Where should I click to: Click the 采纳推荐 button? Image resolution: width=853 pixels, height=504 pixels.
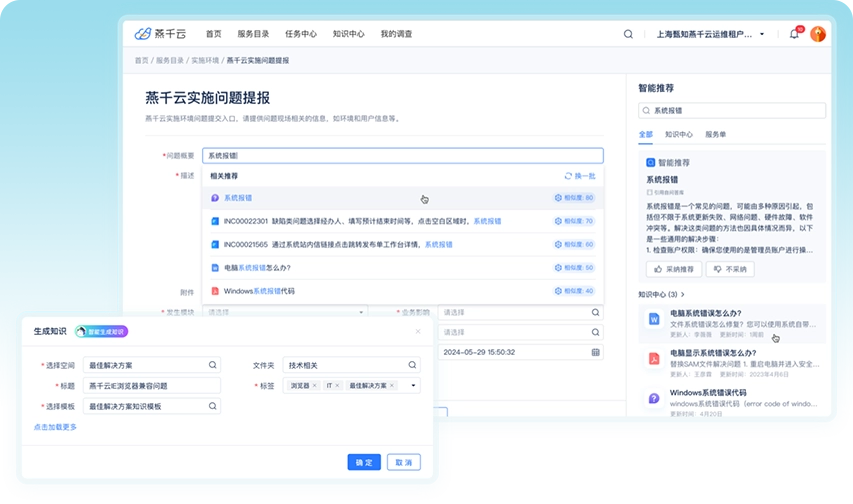click(x=673, y=269)
